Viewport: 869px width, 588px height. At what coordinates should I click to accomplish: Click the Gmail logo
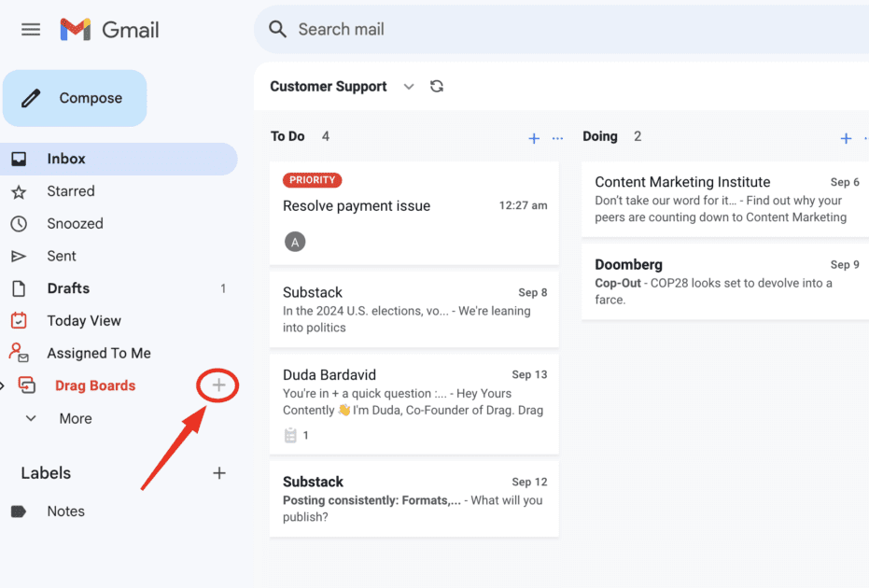[110, 29]
